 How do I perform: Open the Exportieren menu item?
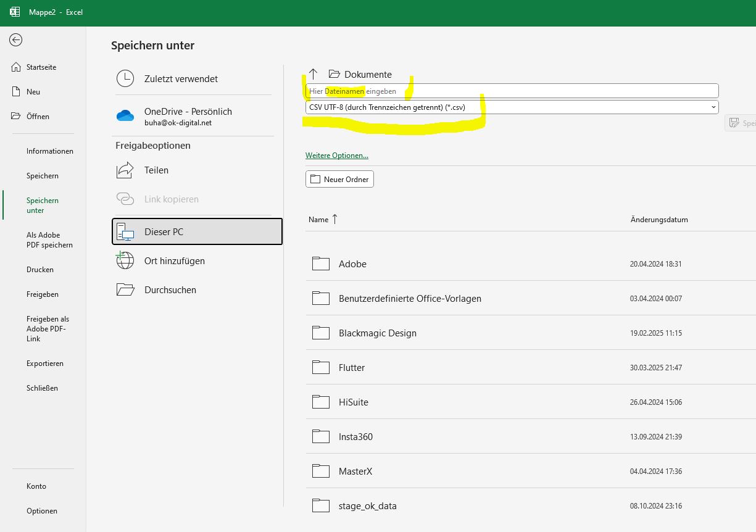click(44, 364)
